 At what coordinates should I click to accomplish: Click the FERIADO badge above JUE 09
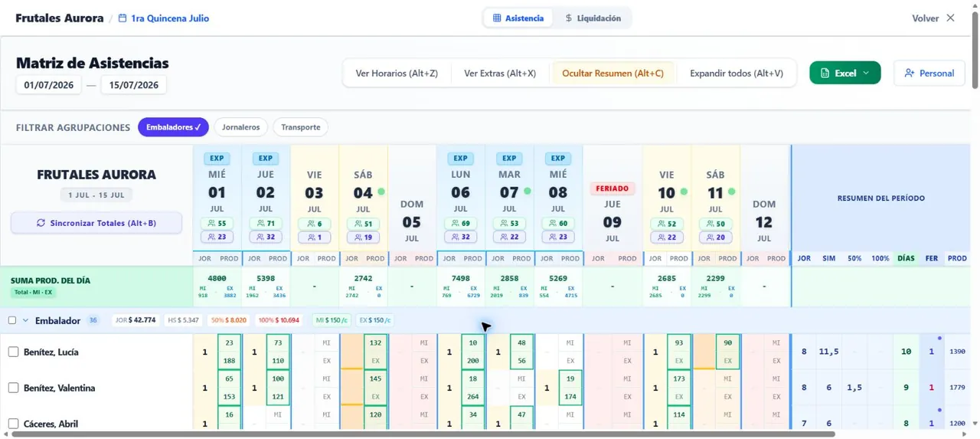point(612,188)
